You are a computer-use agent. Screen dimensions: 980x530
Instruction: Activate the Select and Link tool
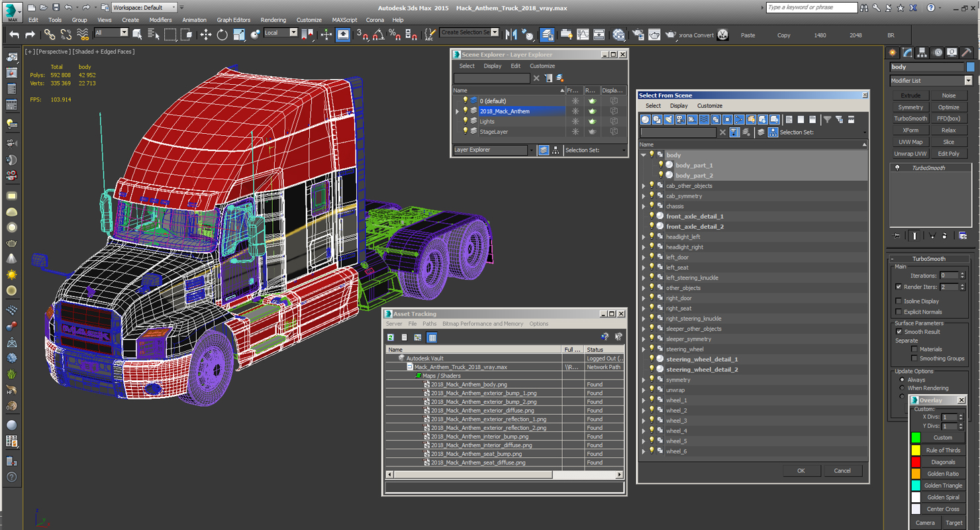pyautogui.click(x=50, y=34)
